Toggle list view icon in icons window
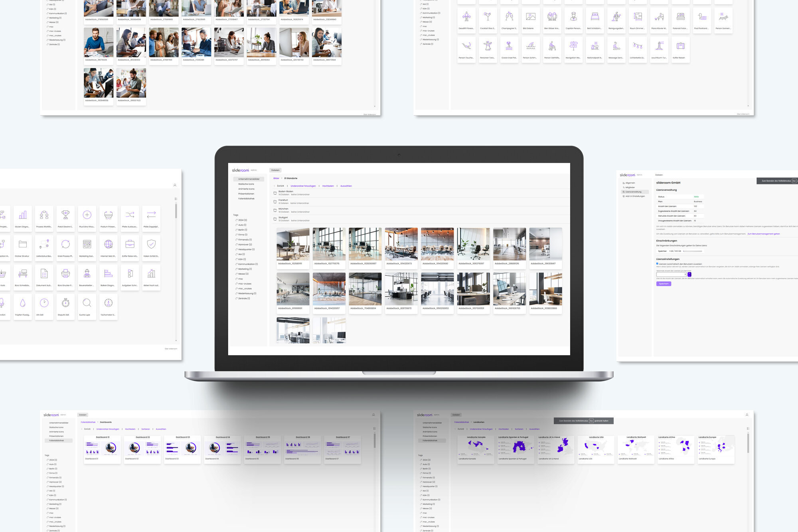The height and width of the screenshot is (532, 798). pyautogui.click(x=176, y=199)
